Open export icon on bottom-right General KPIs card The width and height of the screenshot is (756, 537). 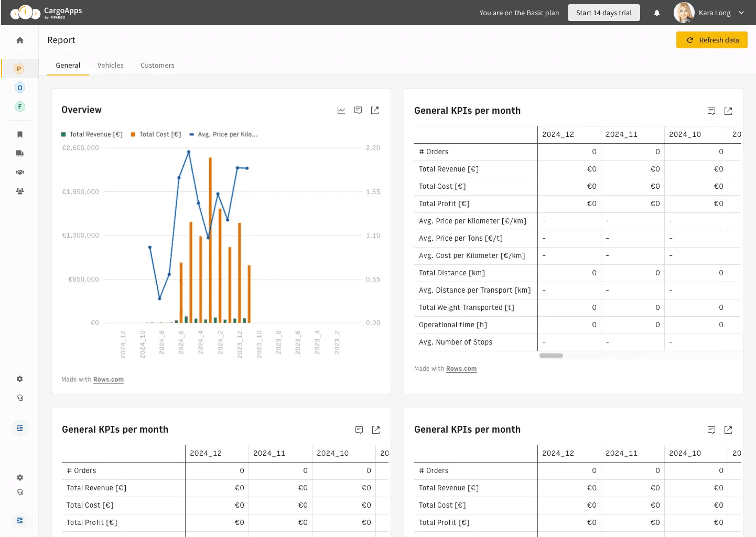pyautogui.click(x=728, y=430)
